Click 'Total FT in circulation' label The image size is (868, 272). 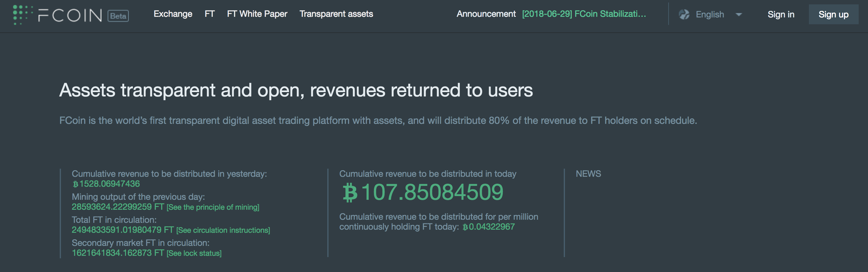tap(114, 220)
